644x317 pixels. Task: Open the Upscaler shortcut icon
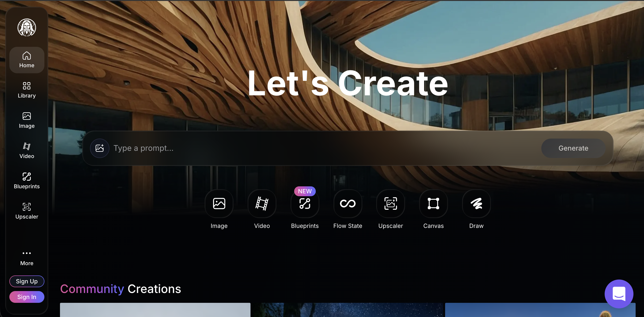[390, 203]
